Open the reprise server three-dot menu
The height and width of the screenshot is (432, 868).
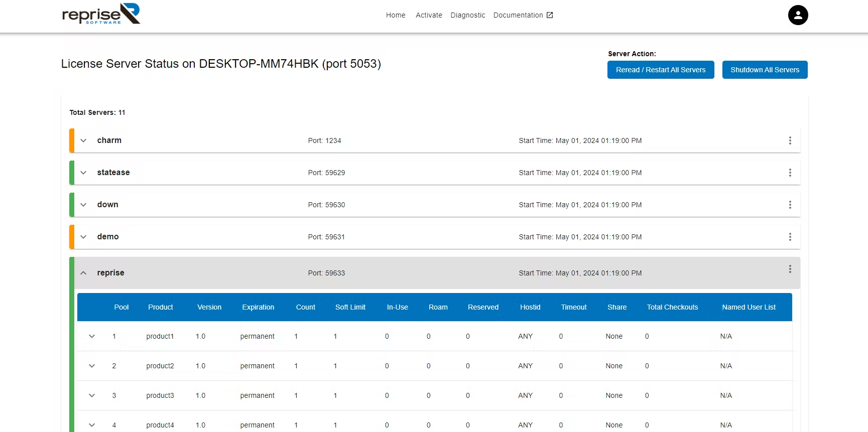790,269
